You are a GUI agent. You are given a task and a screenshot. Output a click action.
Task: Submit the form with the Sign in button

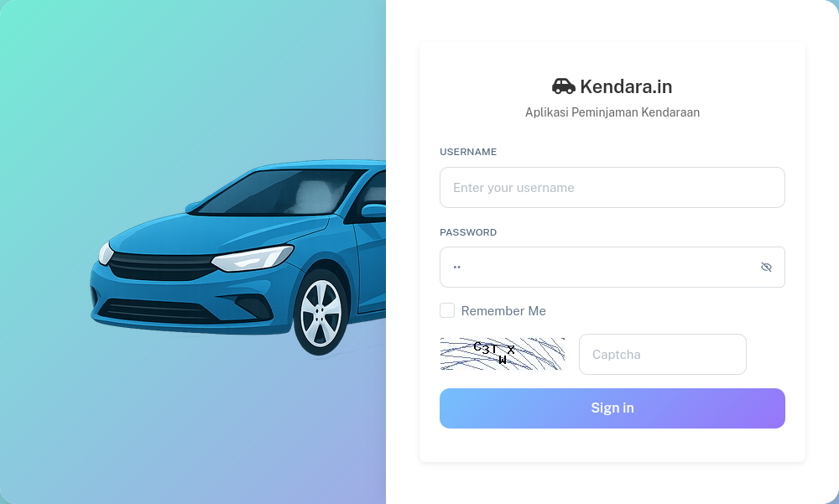612,408
